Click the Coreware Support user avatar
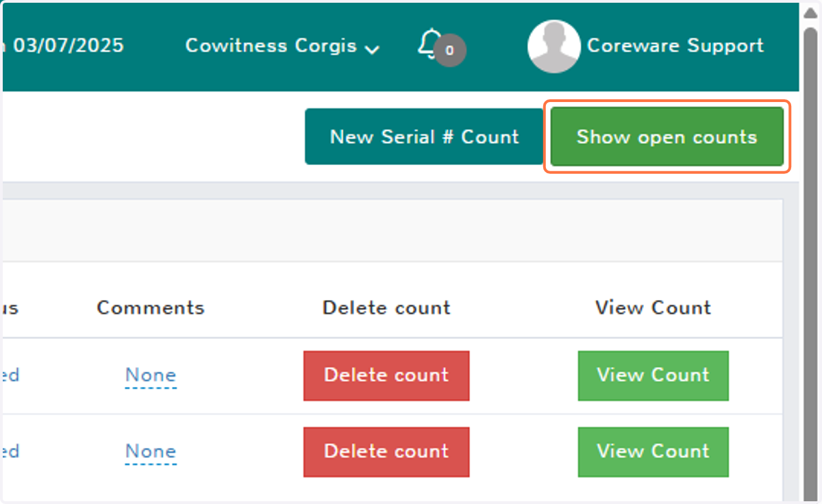 (x=554, y=47)
